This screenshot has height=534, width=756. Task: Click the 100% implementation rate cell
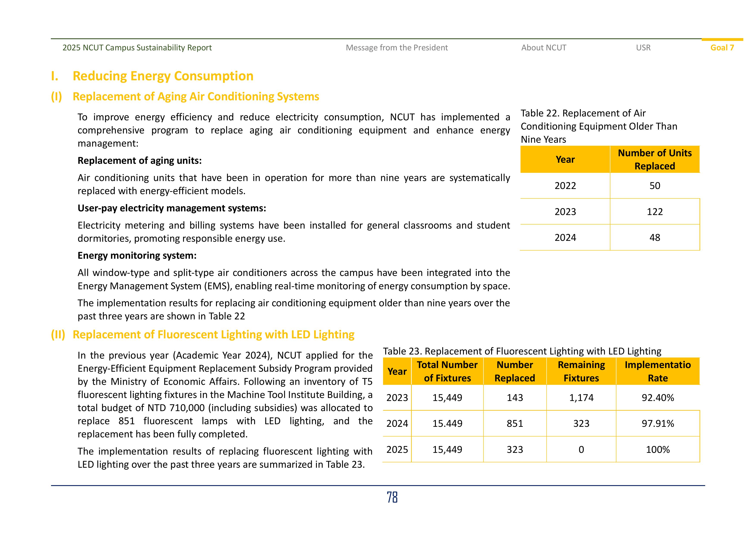click(658, 449)
